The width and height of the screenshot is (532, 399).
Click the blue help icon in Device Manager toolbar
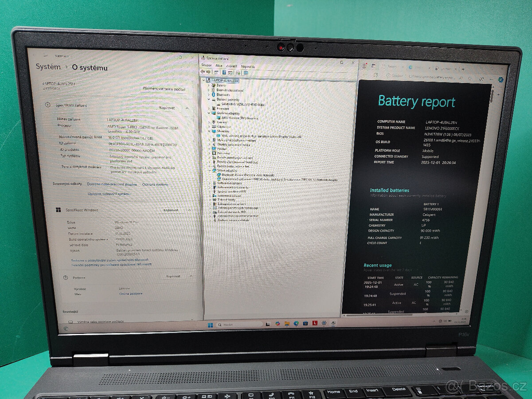pyautogui.click(x=224, y=72)
